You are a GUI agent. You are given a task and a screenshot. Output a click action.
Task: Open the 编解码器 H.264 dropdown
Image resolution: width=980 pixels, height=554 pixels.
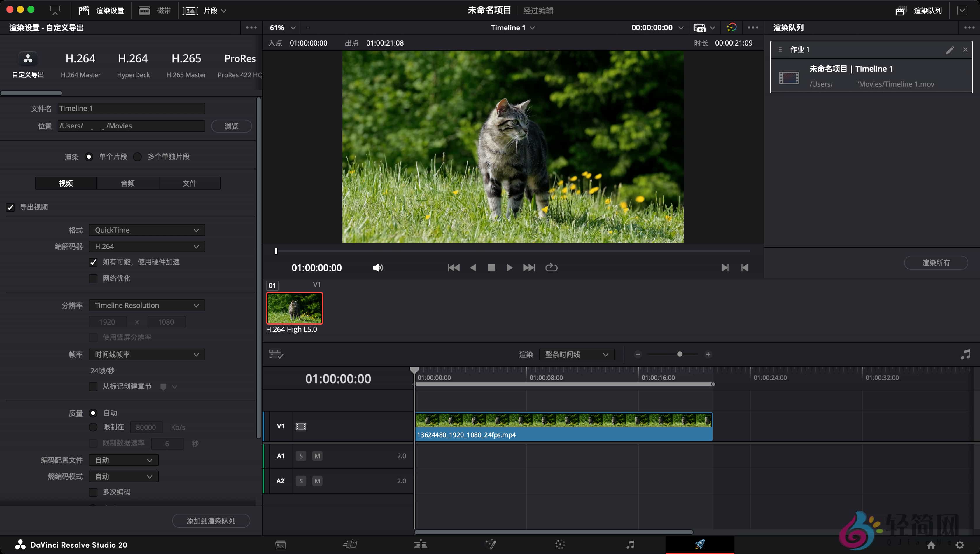pyautogui.click(x=146, y=246)
